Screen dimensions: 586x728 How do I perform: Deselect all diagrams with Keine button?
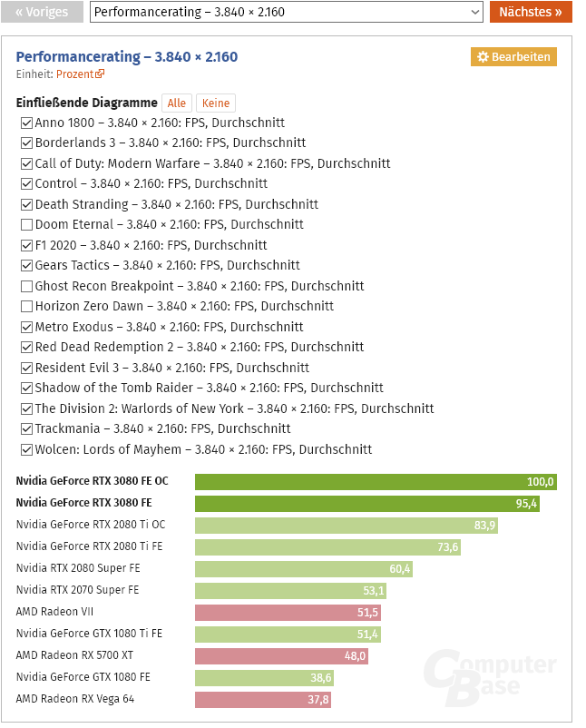(x=216, y=103)
